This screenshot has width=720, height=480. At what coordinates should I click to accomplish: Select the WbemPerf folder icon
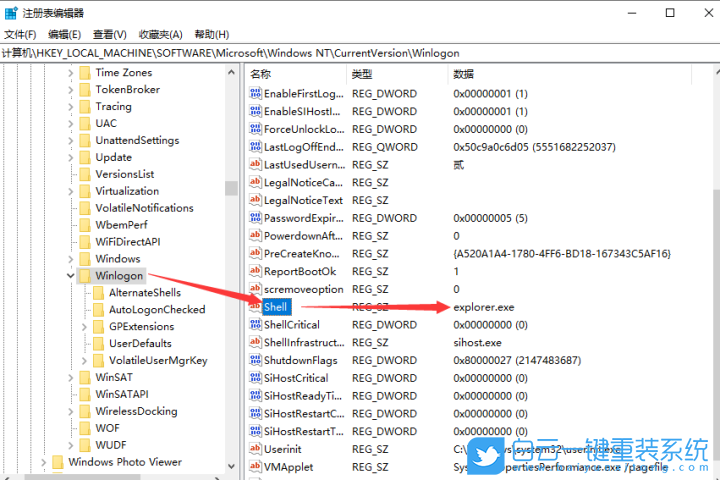tap(85, 225)
